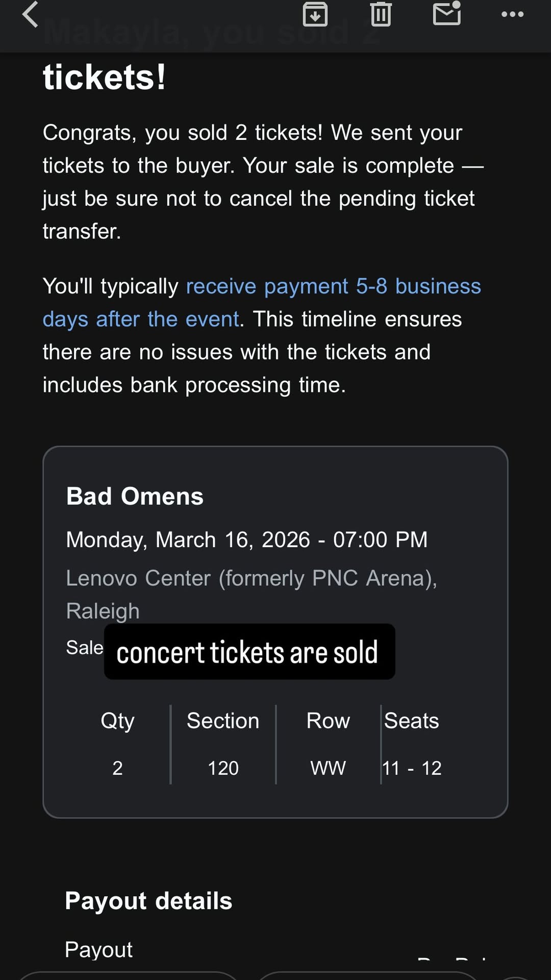Tap the "days after the event" link text

click(x=141, y=320)
